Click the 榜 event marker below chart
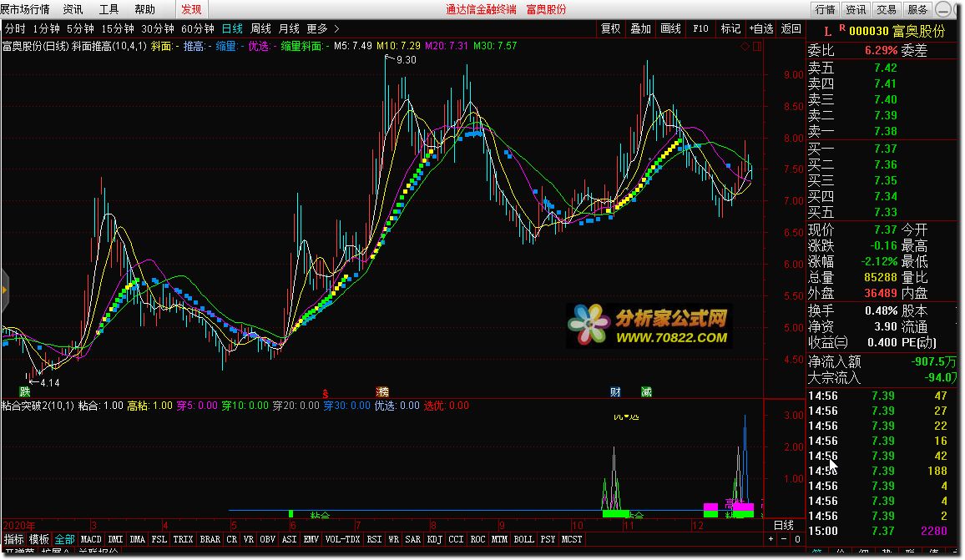Screen dimensions: 965x560 click(382, 391)
